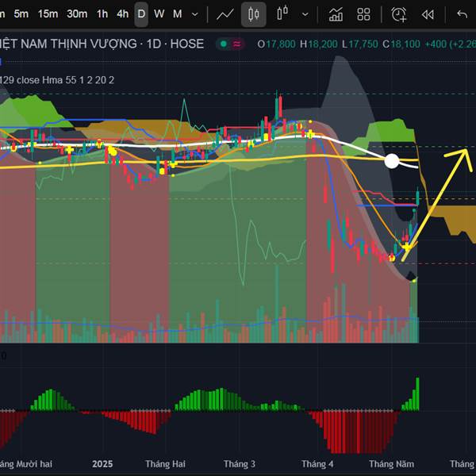This screenshot has width=476, height=476.
Task: Start bar replay with rewind icon
Action: [x=428, y=13]
